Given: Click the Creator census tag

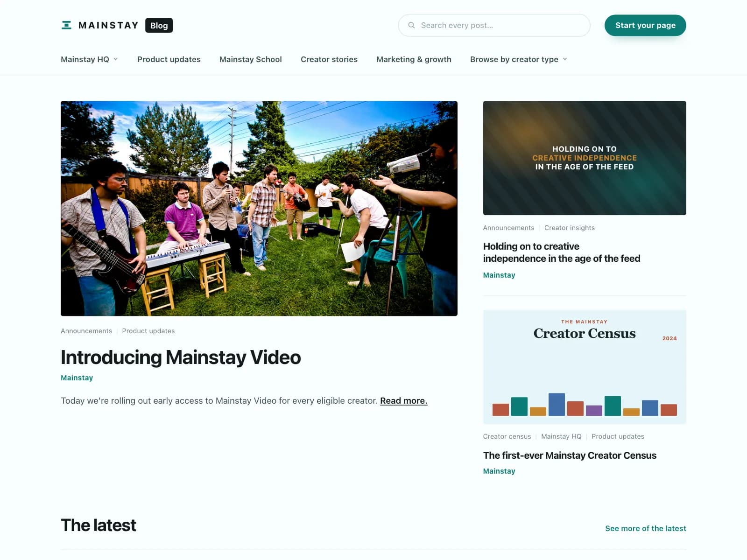Looking at the screenshot, I should pyautogui.click(x=507, y=436).
